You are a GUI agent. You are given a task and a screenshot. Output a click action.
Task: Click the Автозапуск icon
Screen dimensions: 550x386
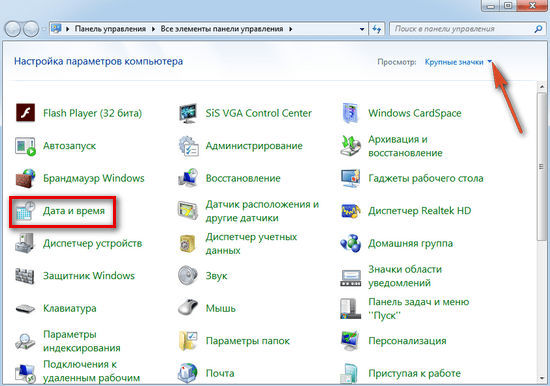pyautogui.click(x=25, y=146)
